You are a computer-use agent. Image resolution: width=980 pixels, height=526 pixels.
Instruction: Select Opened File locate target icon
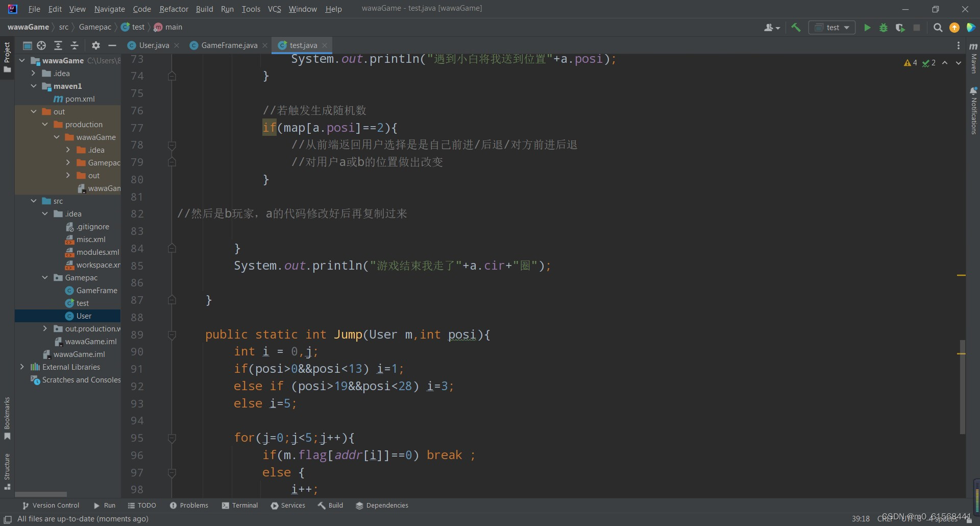click(x=41, y=45)
